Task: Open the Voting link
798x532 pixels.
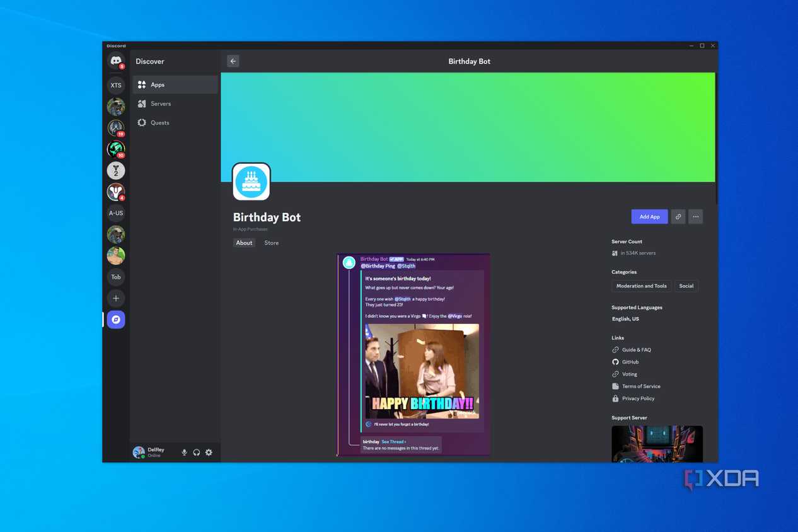Action: coord(625,374)
